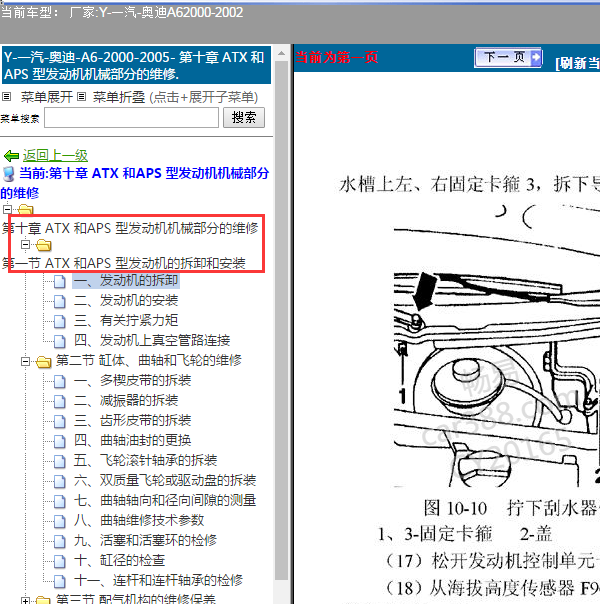Open 二、减振器的拆装 tree item
This screenshot has height=604, width=600.
[126, 401]
